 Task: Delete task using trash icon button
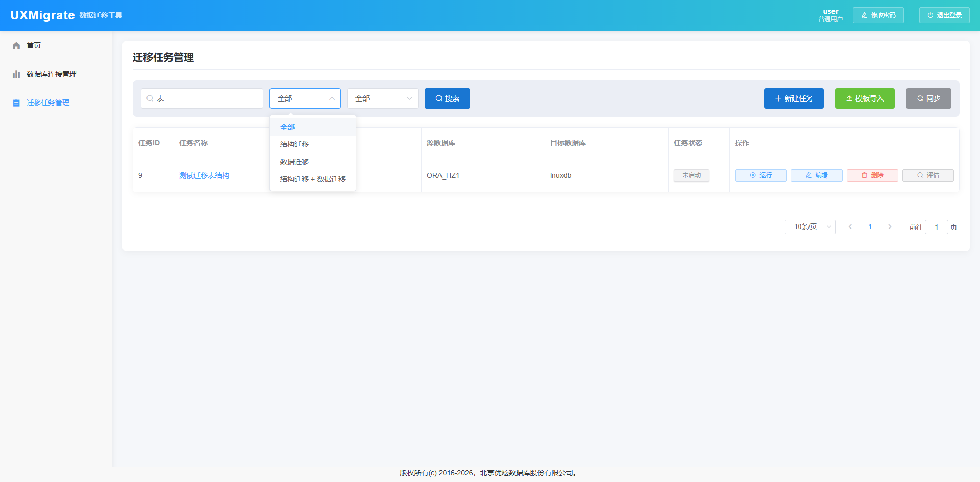tap(872, 175)
